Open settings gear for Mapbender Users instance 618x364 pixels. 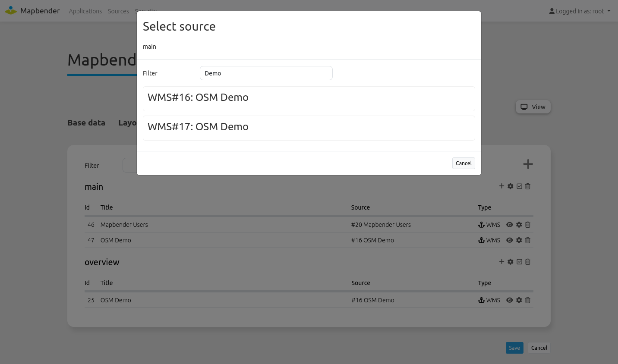[519, 225]
